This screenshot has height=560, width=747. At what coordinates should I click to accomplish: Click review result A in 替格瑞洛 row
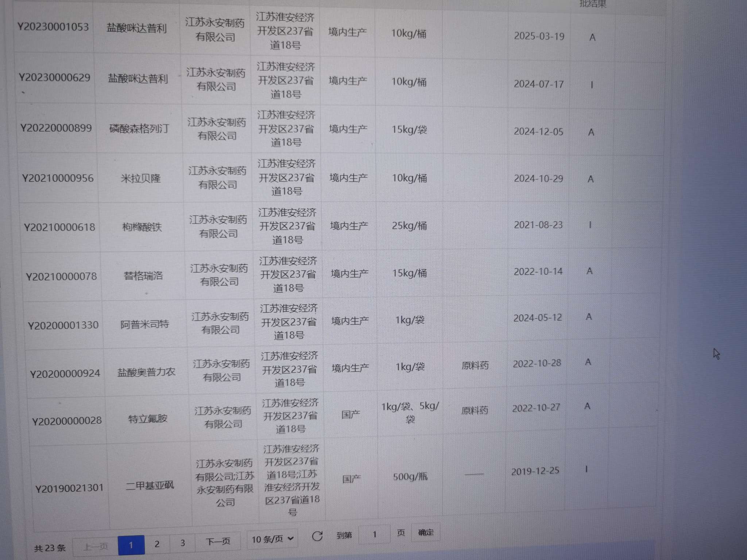pyautogui.click(x=589, y=271)
